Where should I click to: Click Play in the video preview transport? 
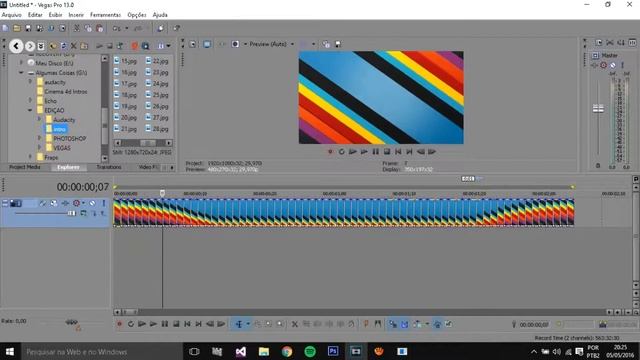click(364, 152)
